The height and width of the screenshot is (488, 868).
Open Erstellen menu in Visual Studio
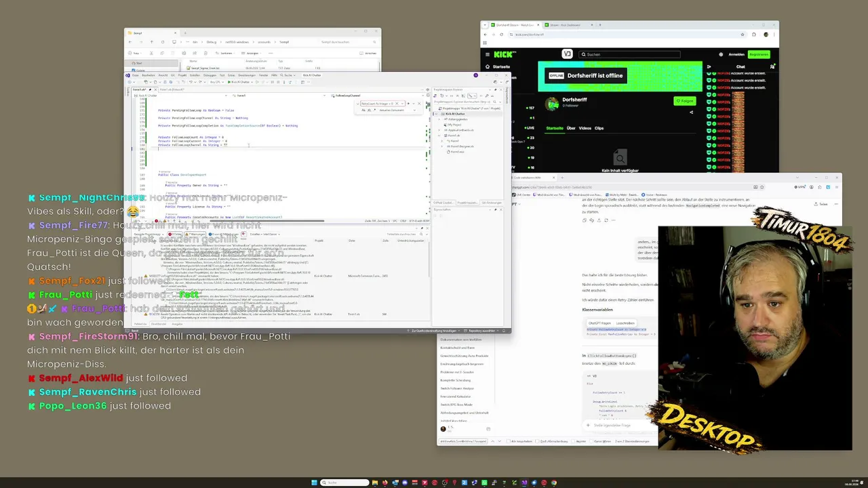click(195, 75)
